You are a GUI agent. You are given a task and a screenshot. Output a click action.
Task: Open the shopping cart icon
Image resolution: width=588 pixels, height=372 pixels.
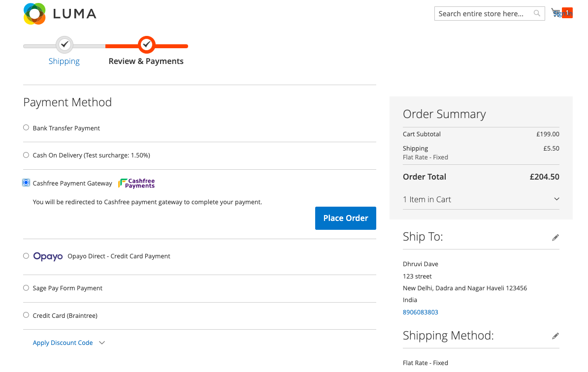point(555,13)
